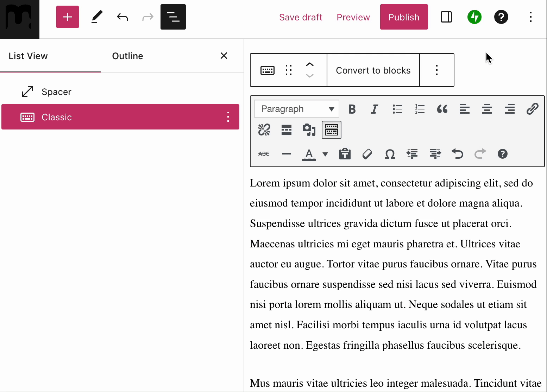
Task: Toggle the toolbar kitchen sink button
Action: [x=332, y=130]
